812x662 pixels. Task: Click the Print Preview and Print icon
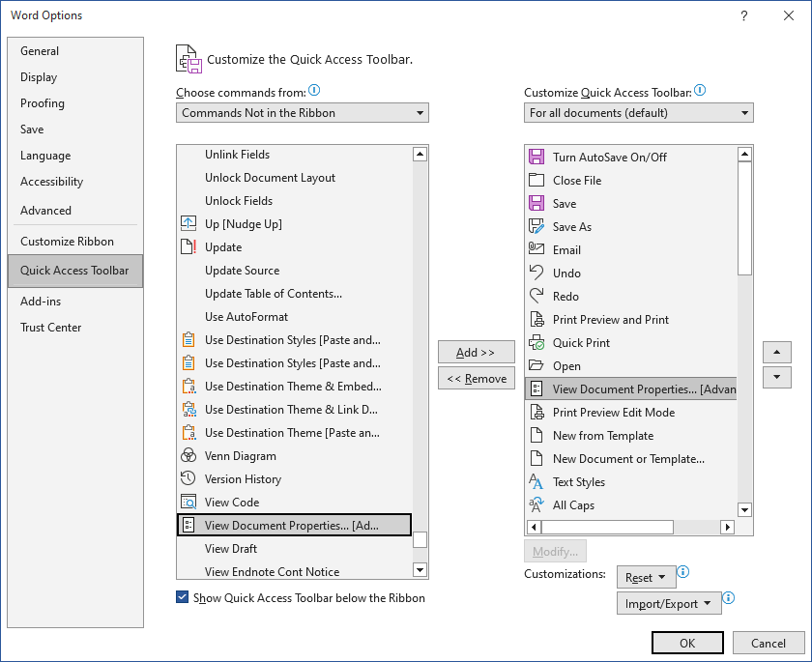click(537, 319)
